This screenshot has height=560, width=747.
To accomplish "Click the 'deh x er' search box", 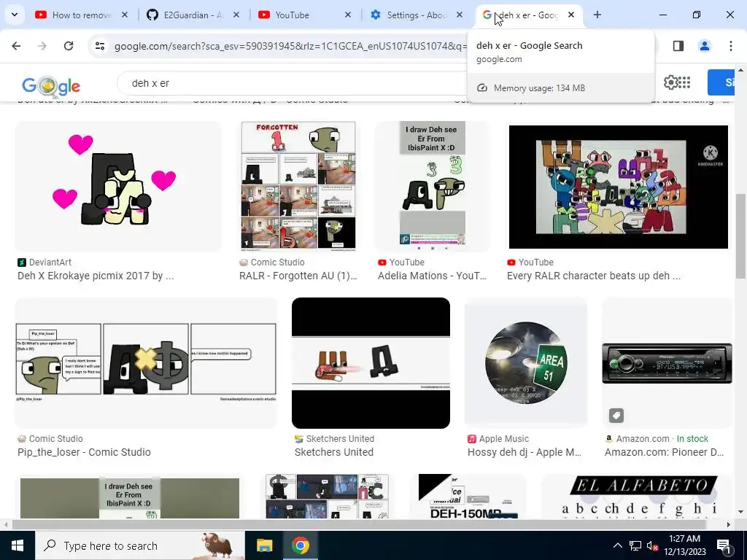I will [293, 83].
